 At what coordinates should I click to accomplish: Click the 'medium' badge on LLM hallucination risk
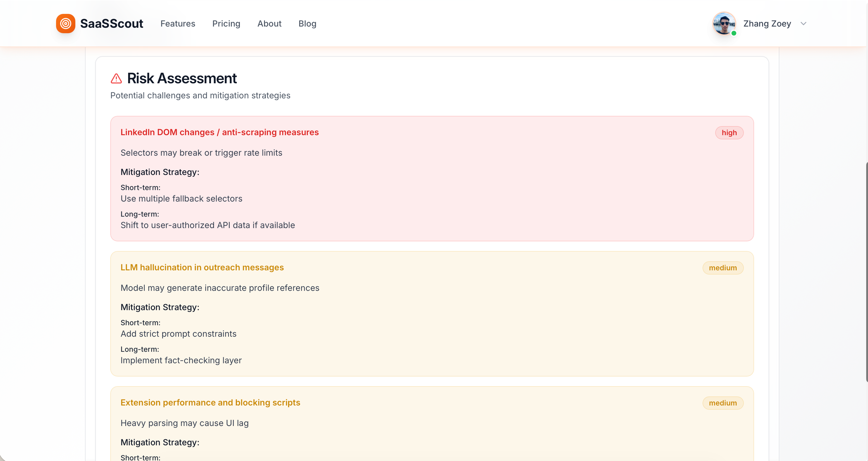[x=723, y=267]
